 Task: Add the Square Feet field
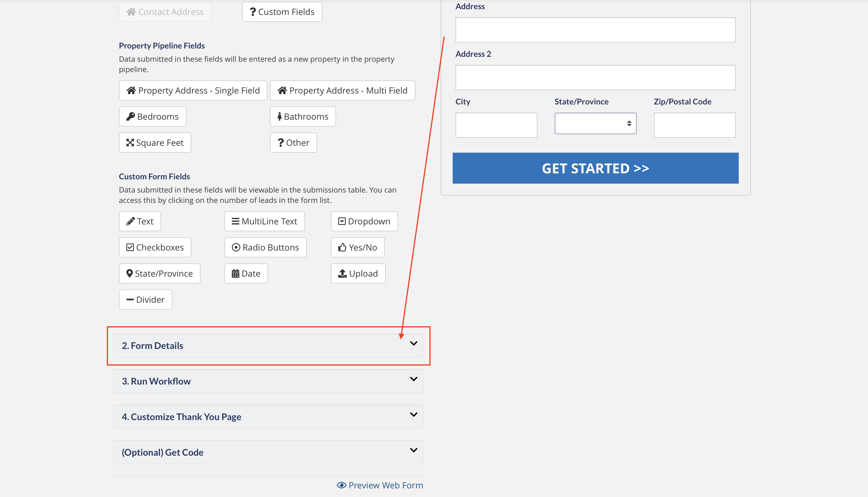pyautogui.click(x=155, y=143)
